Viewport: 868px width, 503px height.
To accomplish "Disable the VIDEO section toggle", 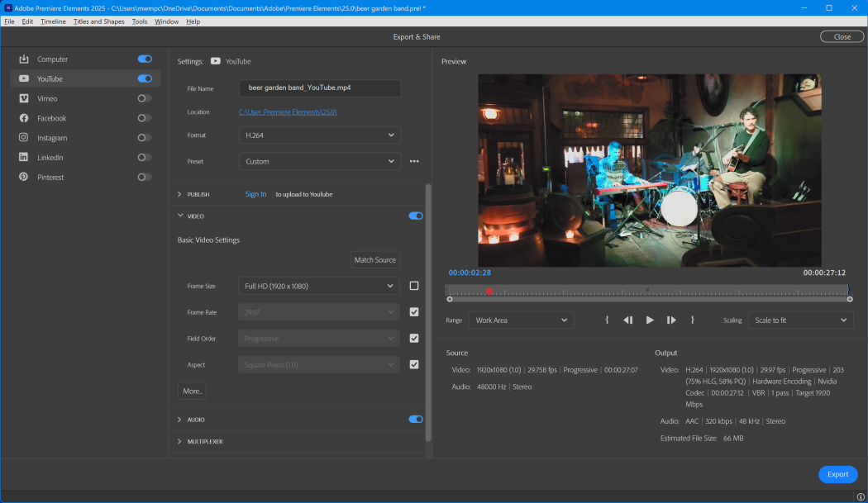I will click(416, 216).
